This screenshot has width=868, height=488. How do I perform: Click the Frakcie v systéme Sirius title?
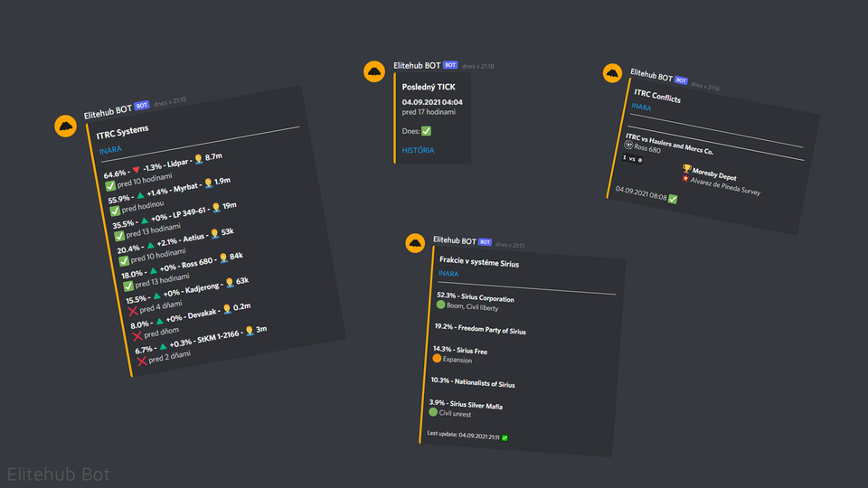click(x=479, y=262)
